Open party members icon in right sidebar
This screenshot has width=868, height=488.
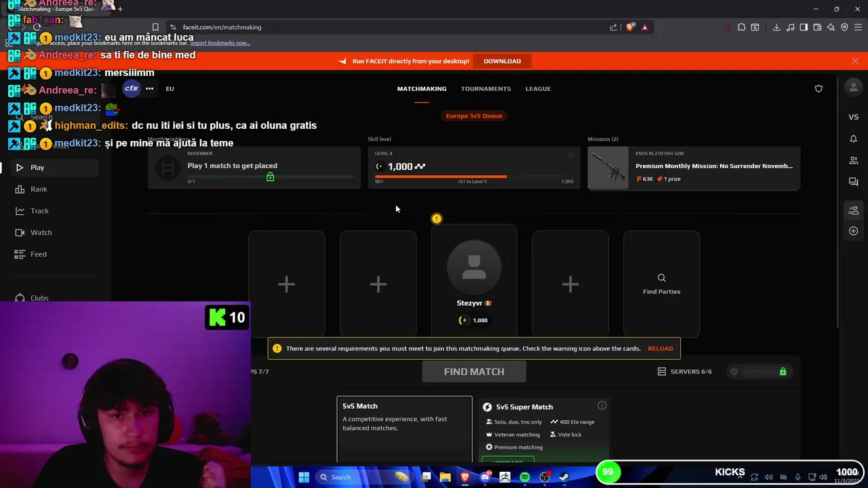tap(853, 211)
